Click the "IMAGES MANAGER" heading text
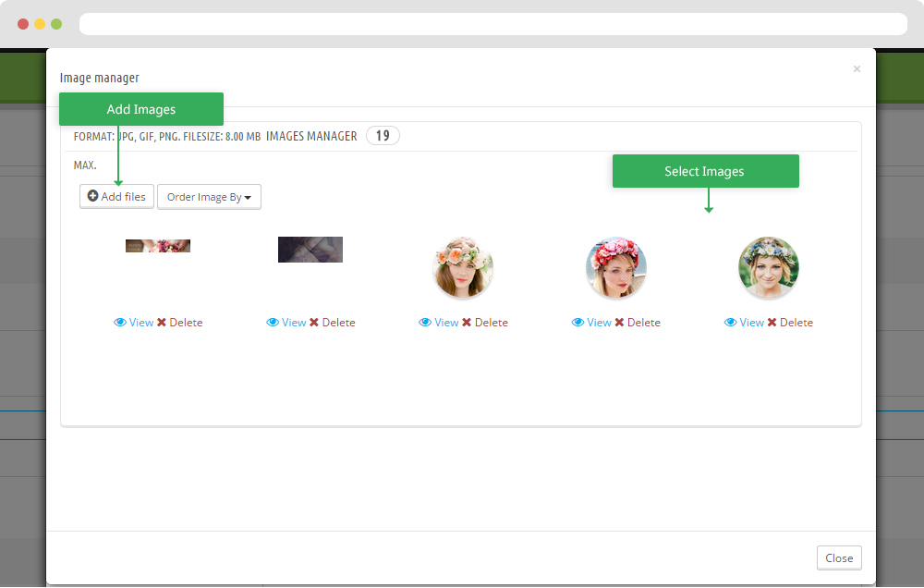The height and width of the screenshot is (588, 924). (311, 136)
